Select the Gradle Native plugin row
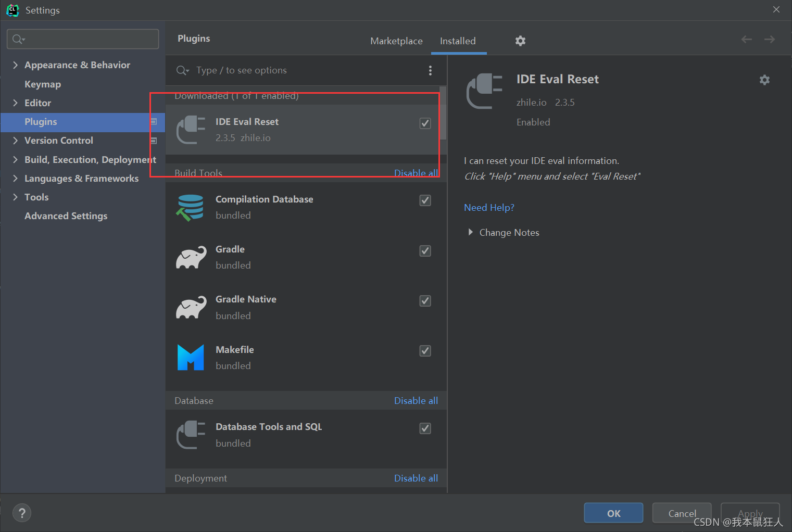 pyautogui.click(x=306, y=308)
